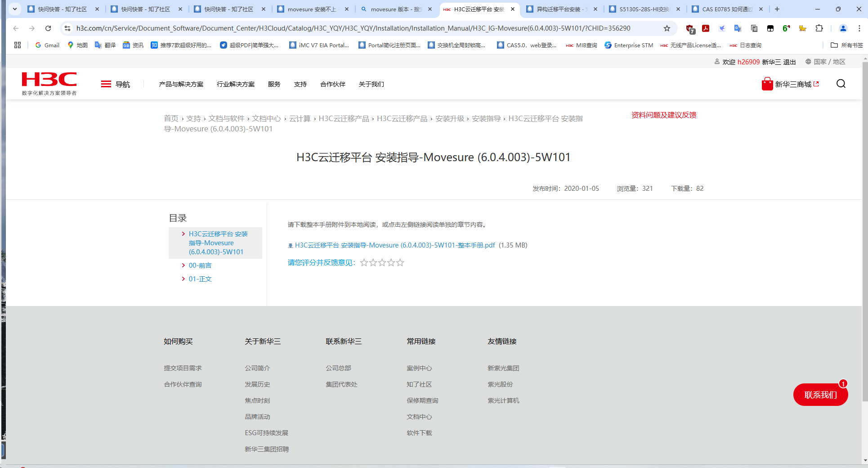Close the CAS E0785 tab
868x468 pixels.
[761, 9]
